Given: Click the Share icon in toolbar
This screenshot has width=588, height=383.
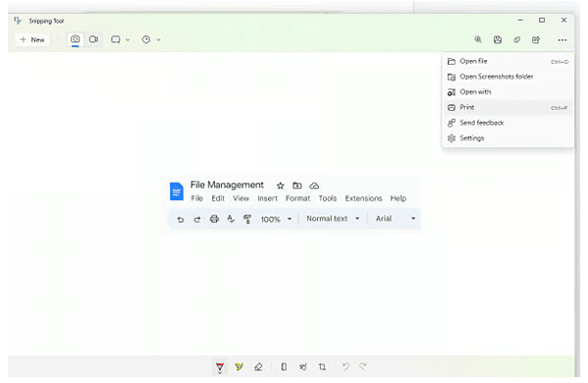Looking at the screenshot, I should pyautogui.click(x=536, y=39).
